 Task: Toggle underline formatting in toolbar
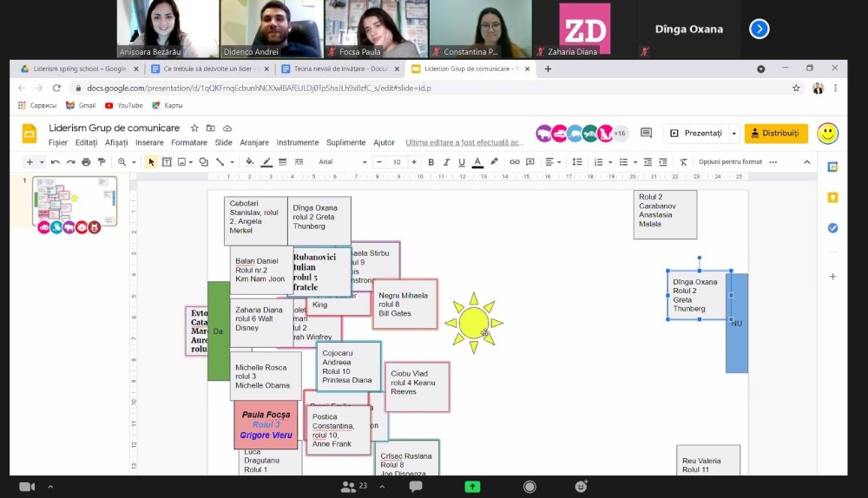click(462, 162)
